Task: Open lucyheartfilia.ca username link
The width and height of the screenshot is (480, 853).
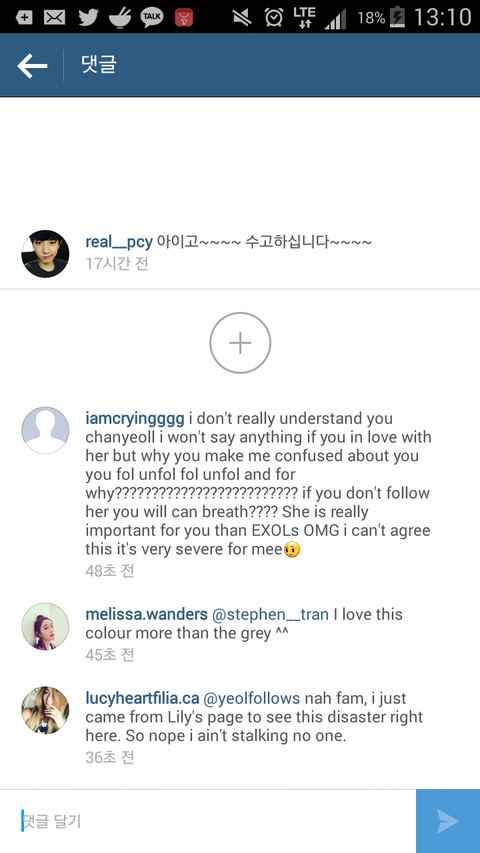Action: coord(142,699)
